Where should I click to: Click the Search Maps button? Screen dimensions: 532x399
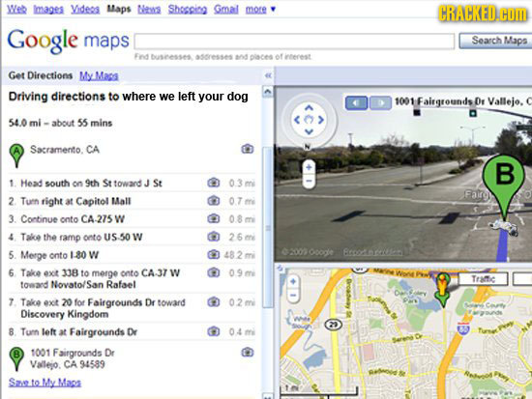click(x=496, y=41)
